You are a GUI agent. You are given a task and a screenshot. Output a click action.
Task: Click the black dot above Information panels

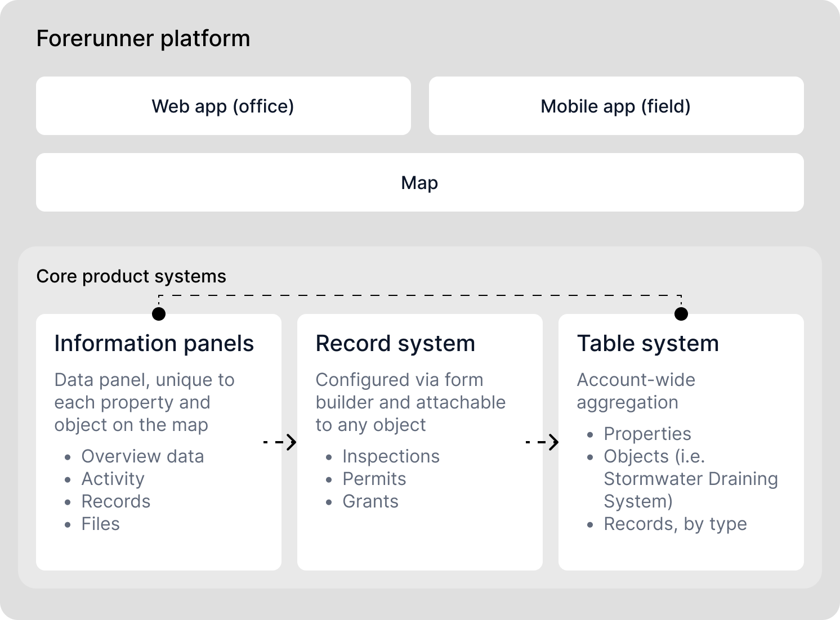click(x=159, y=314)
